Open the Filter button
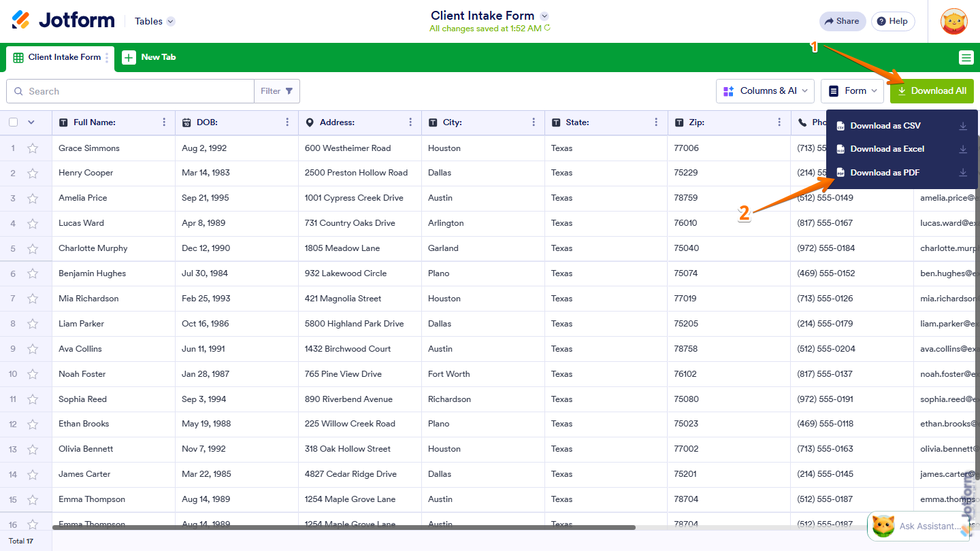The image size is (980, 551). 277,91
